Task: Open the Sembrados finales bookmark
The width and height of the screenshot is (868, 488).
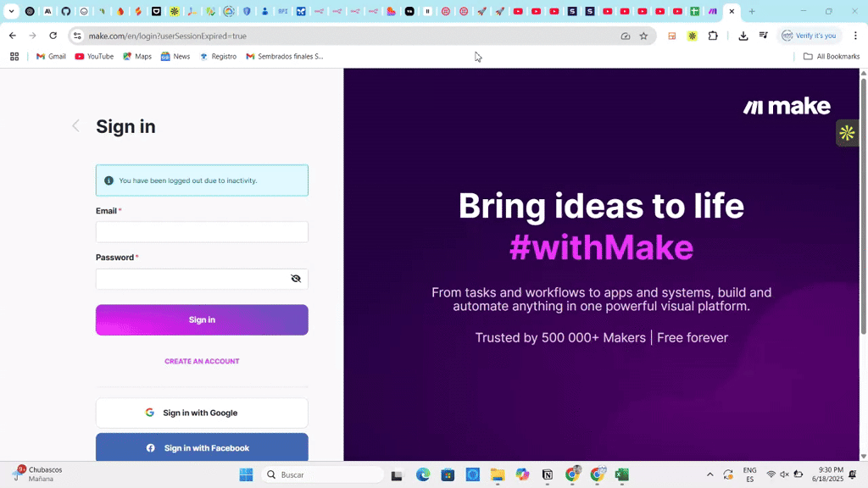Action: [x=285, y=57]
